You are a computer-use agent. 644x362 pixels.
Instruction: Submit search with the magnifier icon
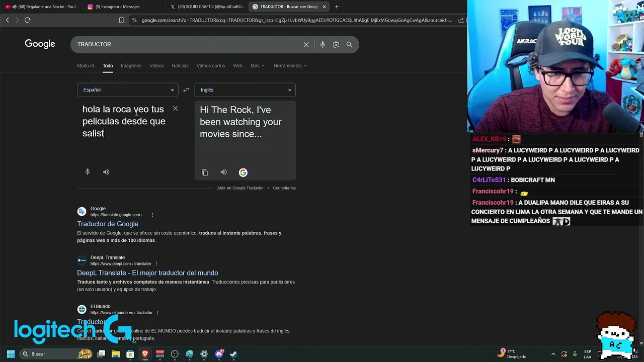click(x=349, y=44)
